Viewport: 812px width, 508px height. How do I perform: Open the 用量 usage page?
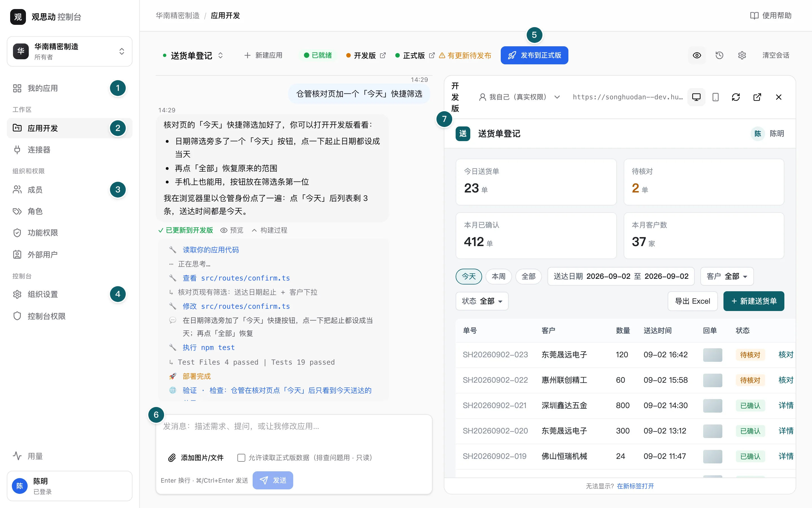69,456
